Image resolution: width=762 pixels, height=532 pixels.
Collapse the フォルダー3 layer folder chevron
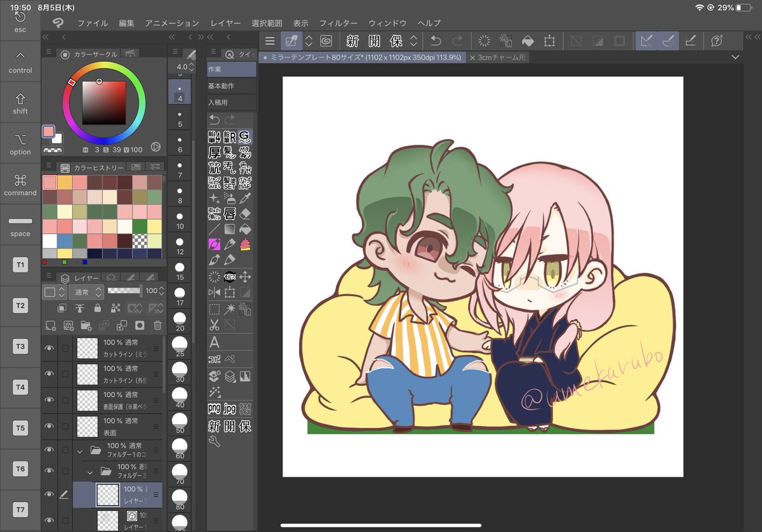[90, 472]
